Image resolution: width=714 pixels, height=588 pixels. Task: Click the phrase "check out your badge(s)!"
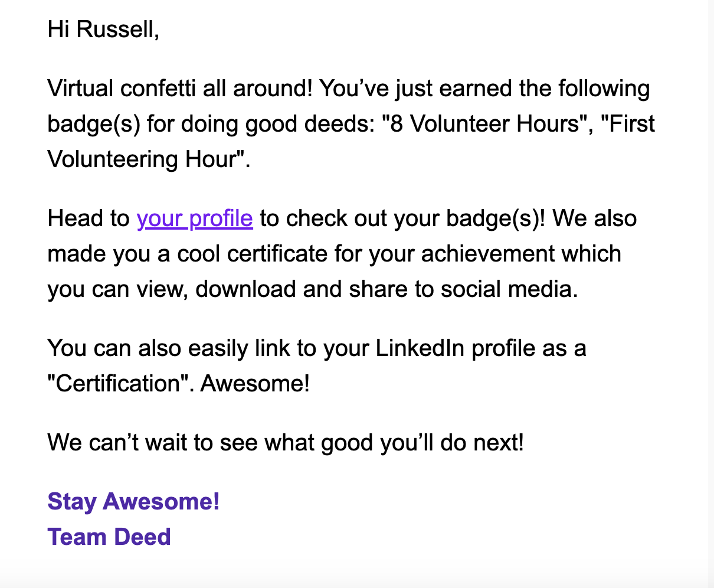pyautogui.click(x=416, y=218)
